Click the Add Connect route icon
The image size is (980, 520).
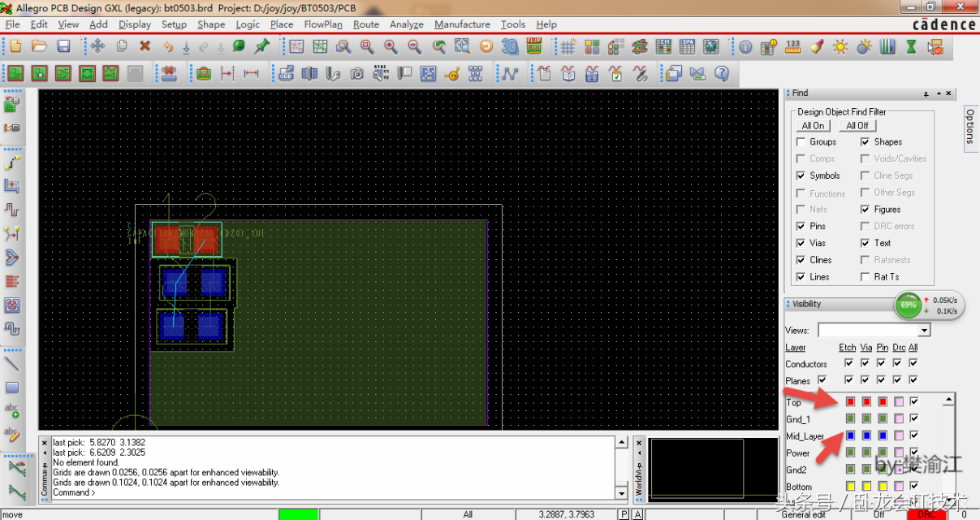[12, 162]
